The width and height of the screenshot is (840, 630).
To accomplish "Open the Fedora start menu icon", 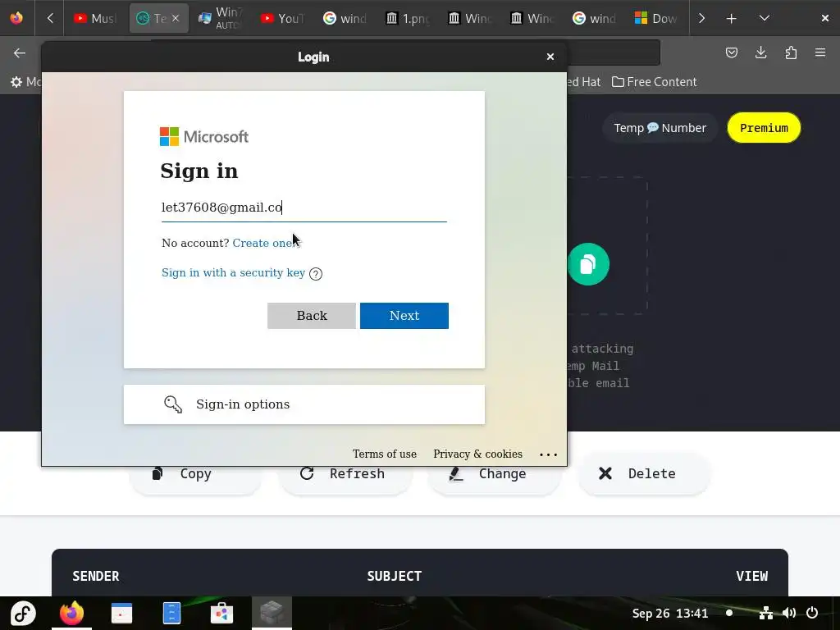I will coord(23,614).
